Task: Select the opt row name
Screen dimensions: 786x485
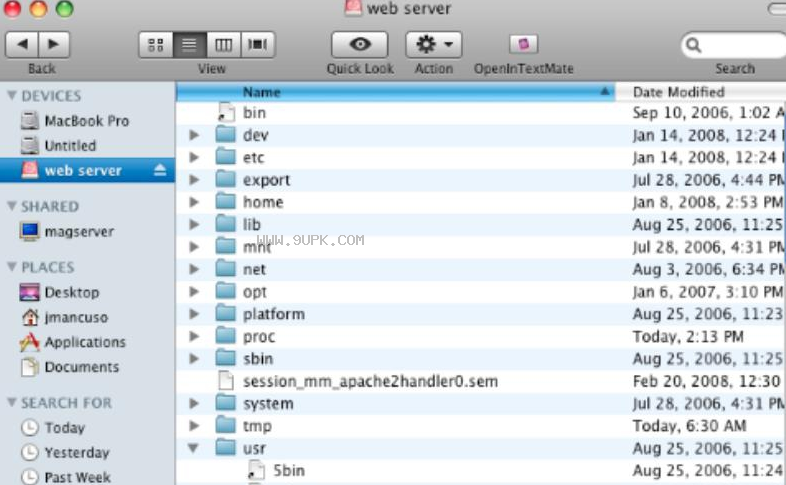Action: [255, 292]
